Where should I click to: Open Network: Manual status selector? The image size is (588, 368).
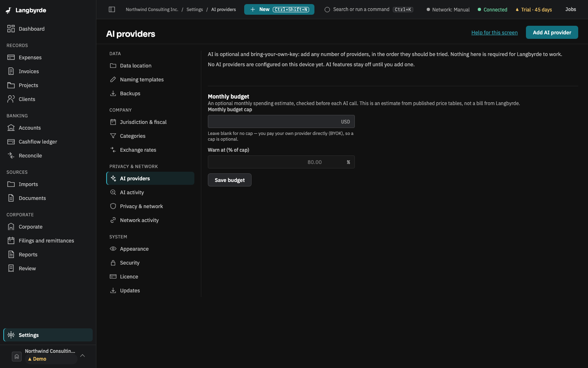click(448, 9)
